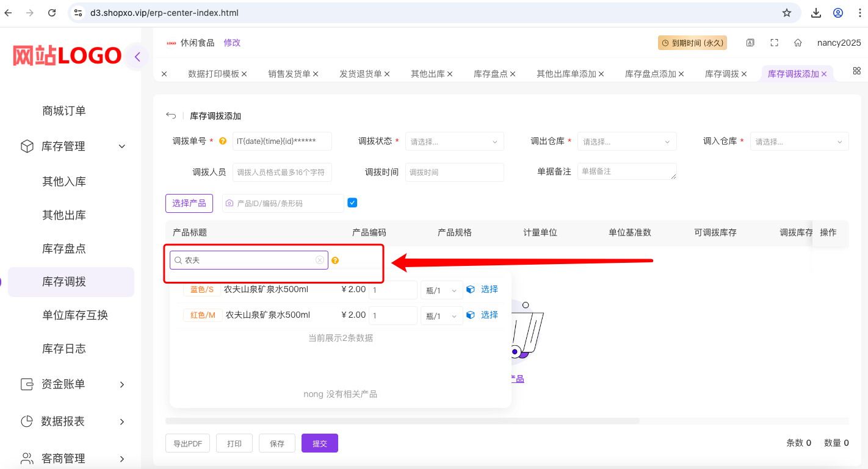Image resolution: width=868 pixels, height=469 pixels.
Task: Open 其他入库 in sidebar
Action: point(64,182)
